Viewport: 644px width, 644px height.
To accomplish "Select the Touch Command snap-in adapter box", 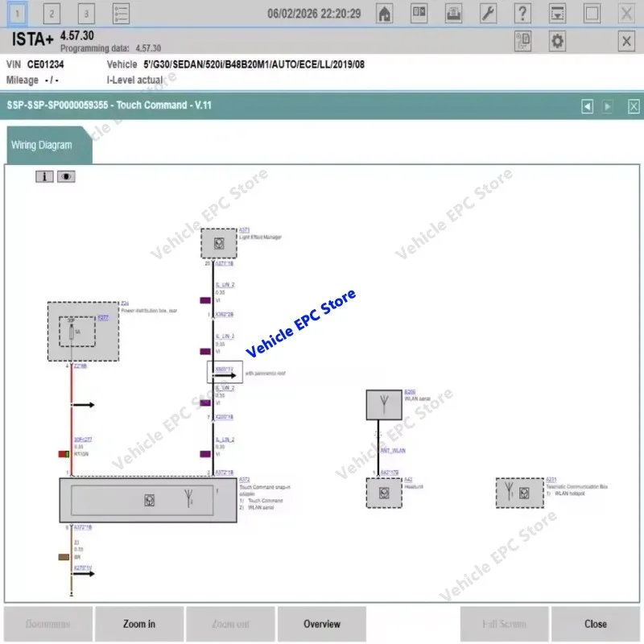I will 148,500.
